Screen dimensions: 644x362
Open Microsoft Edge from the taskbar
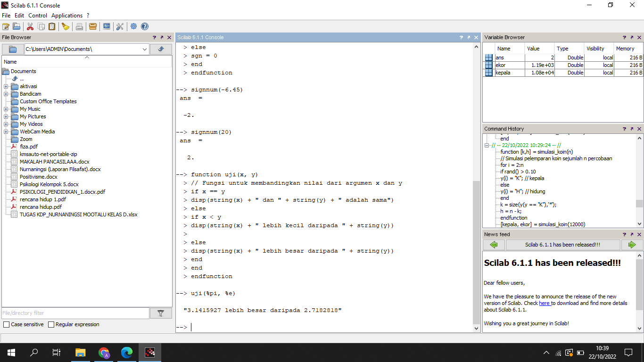127,352
